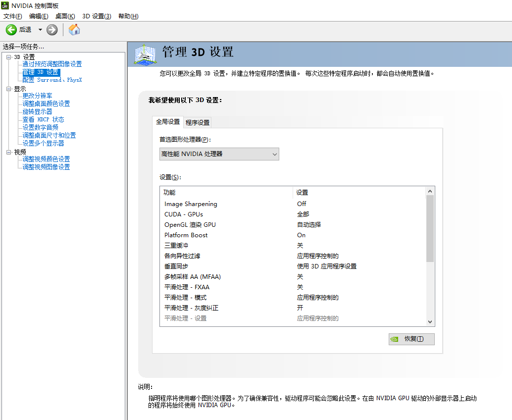Screen dimensions: 512x420
Task: Collapse the 显示 tree node
Action: pos(9,89)
